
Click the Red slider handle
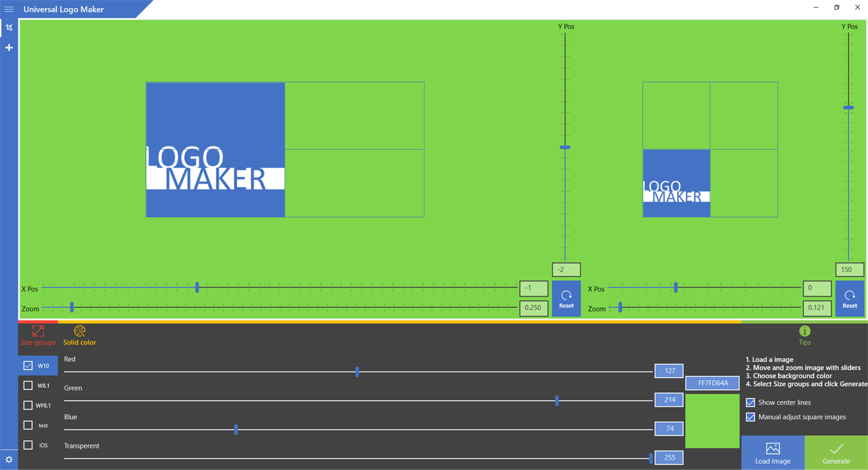click(357, 371)
